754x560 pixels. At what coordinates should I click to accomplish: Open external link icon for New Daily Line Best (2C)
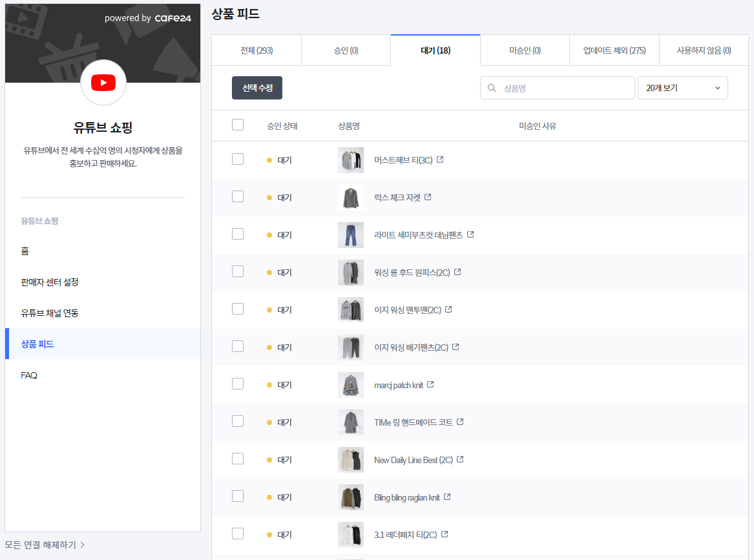pyautogui.click(x=460, y=459)
